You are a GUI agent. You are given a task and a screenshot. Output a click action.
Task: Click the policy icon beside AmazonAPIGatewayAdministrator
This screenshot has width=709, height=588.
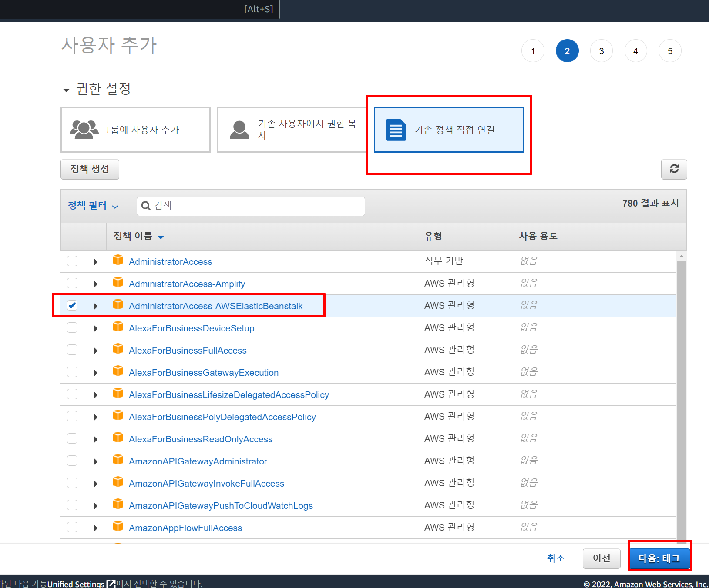coord(118,460)
